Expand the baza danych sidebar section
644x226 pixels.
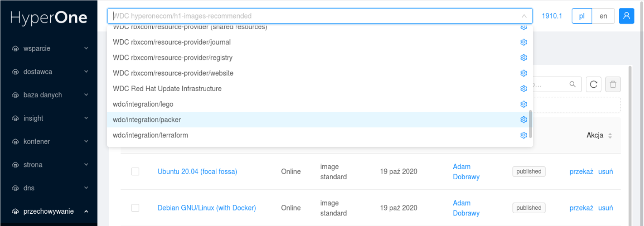coord(49,95)
